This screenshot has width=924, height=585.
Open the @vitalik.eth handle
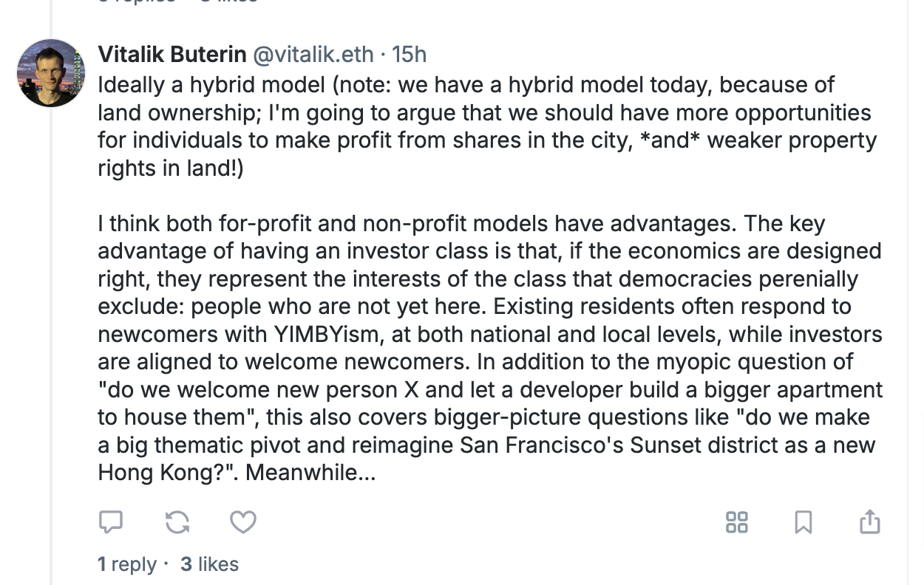coord(322,54)
